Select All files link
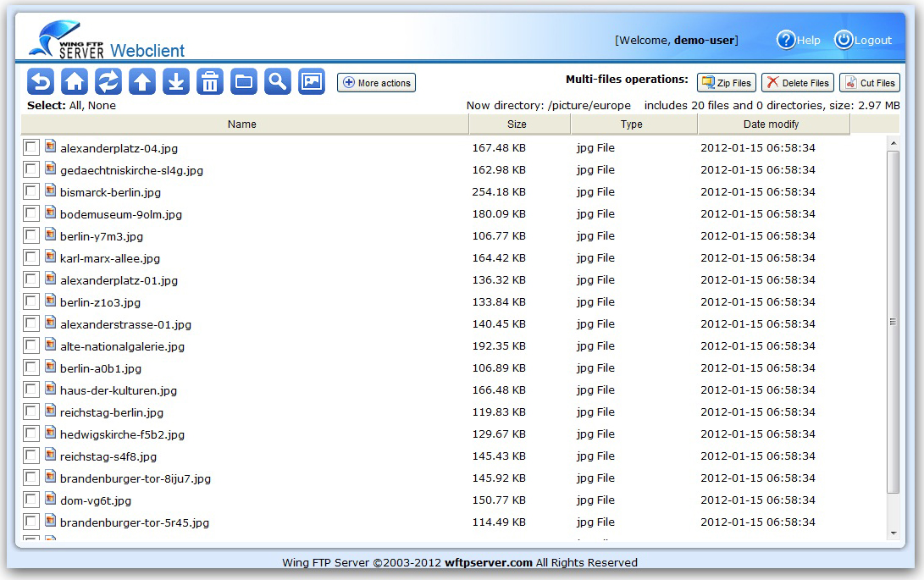The height and width of the screenshot is (580, 924). pos(75,106)
